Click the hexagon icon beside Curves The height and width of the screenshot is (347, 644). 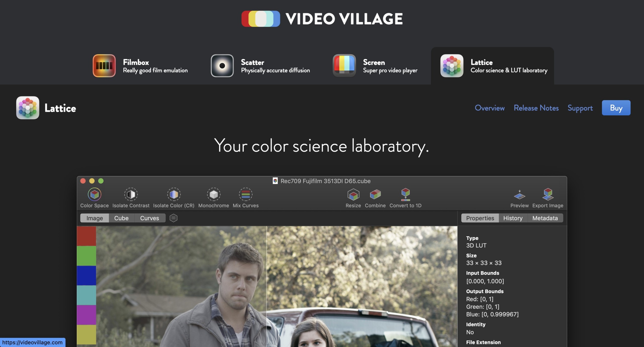click(x=173, y=218)
